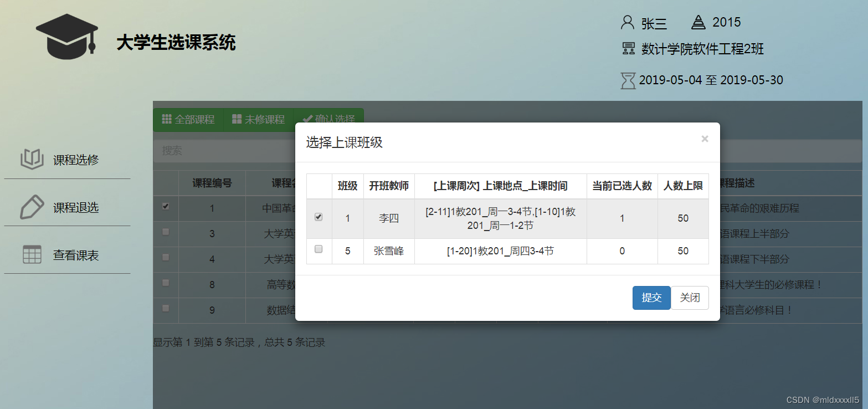Click the user profile icon beside 张三
The height and width of the screenshot is (409, 868).
[627, 22]
